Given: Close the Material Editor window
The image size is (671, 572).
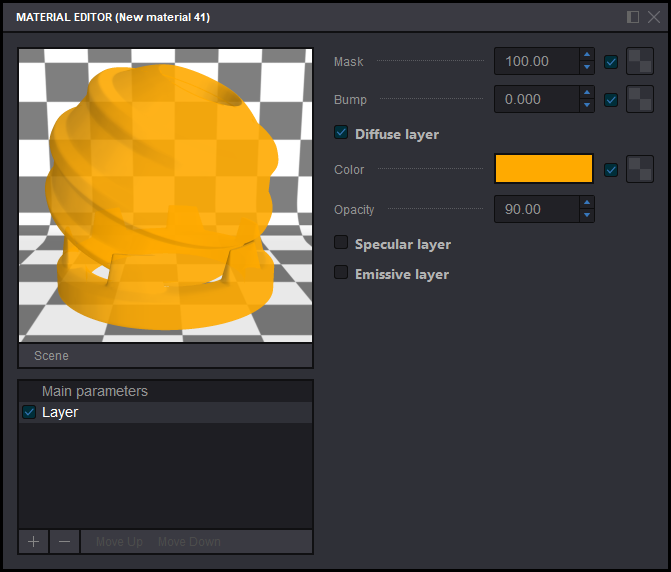Looking at the screenshot, I should (651, 17).
